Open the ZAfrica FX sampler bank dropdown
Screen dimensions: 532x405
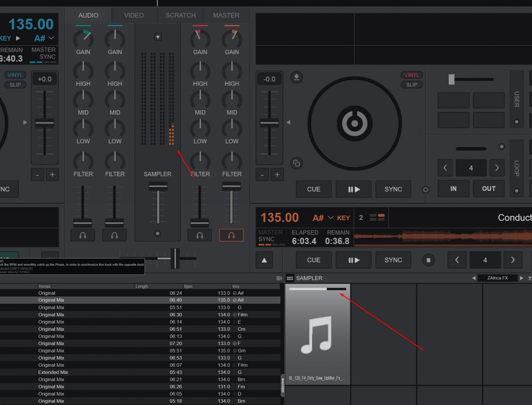[497, 278]
